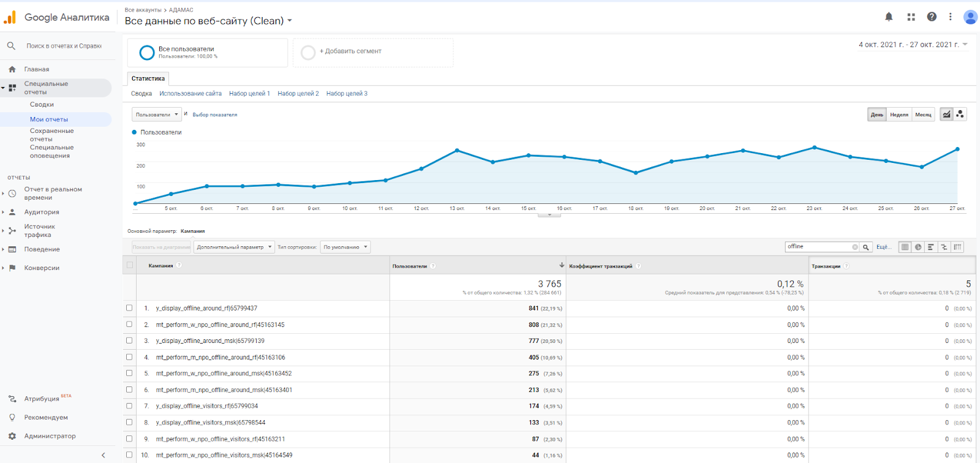
Task: Open the notifications bell icon
Action: 889,17
